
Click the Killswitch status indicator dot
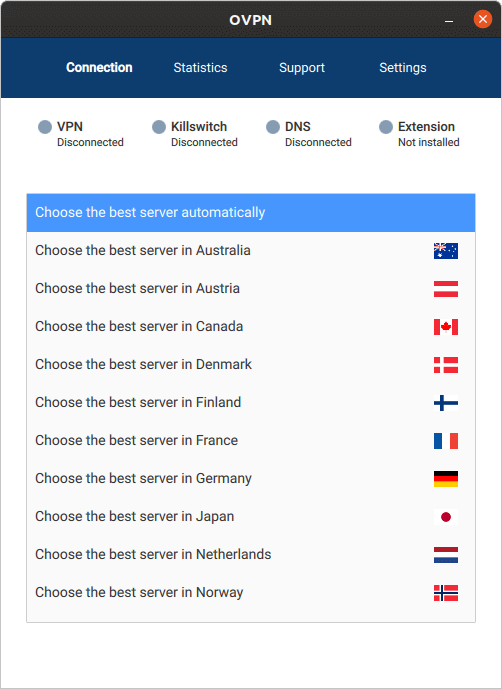point(159,127)
